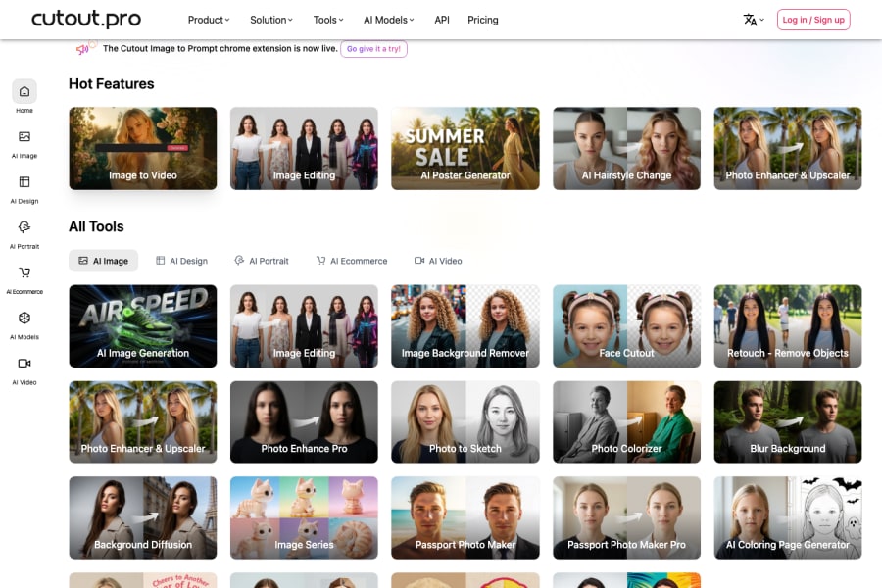Switch to the AI Design filter tab
Screen dimensions: 882x588
(x=181, y=261)
